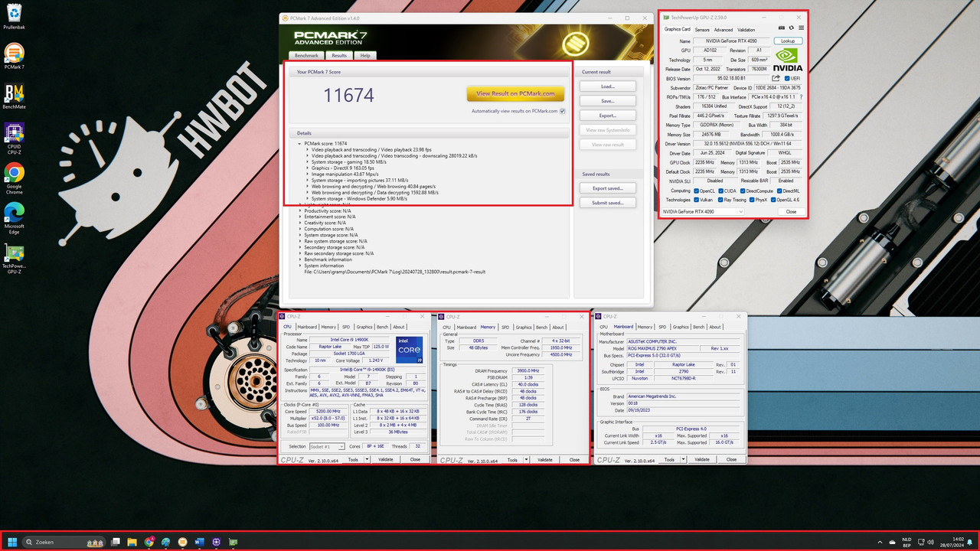Viewport: 980px width, 551px height.
Task: Open the Sensors tab in GPU-Z
Action: tap(702, 30)
